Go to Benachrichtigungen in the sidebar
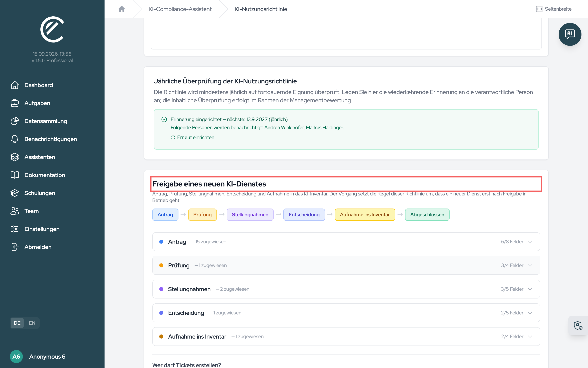The image size is (588, 368). pyautogui.click(x=51, y=139)
